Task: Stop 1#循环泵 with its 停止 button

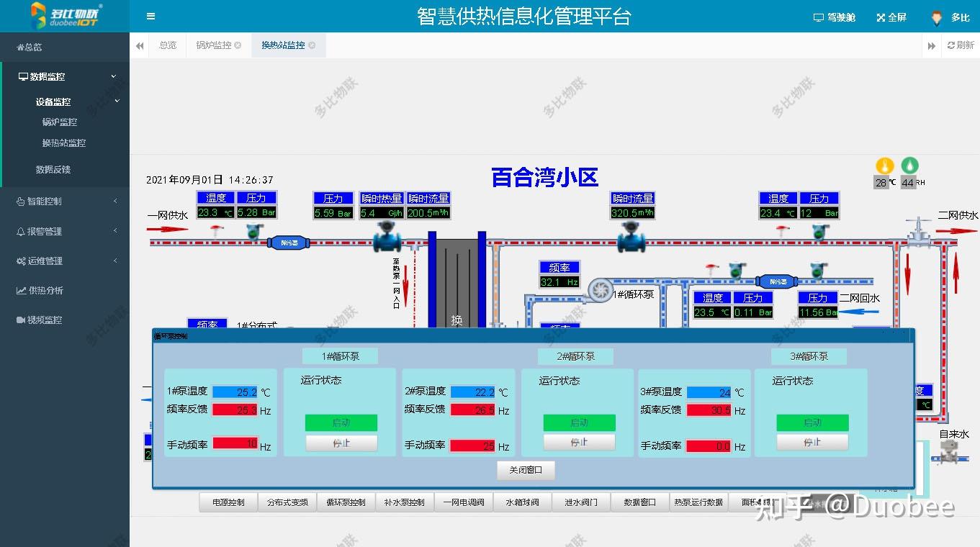Action: 341,443
